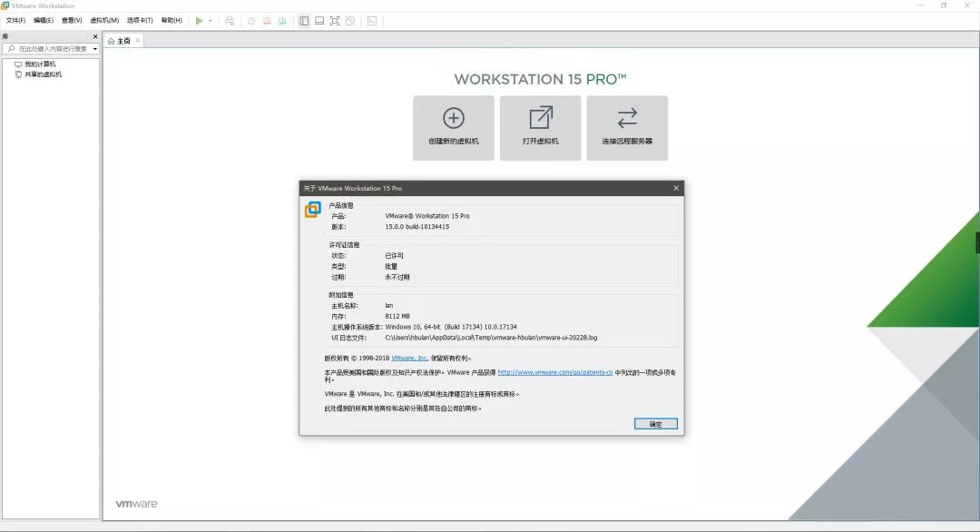Viewport: 980px width, 532px height.
Task: Open the 查看(V) menu
Action: [72, 21]
